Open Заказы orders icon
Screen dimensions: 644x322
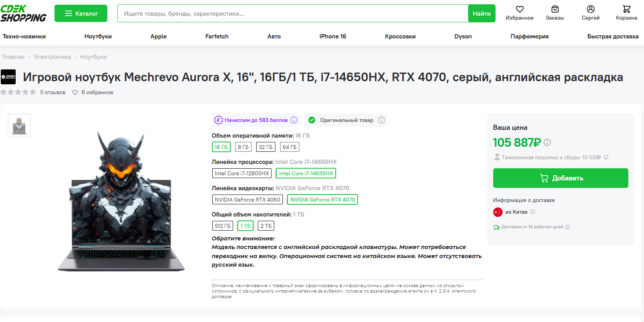[555, 13]
